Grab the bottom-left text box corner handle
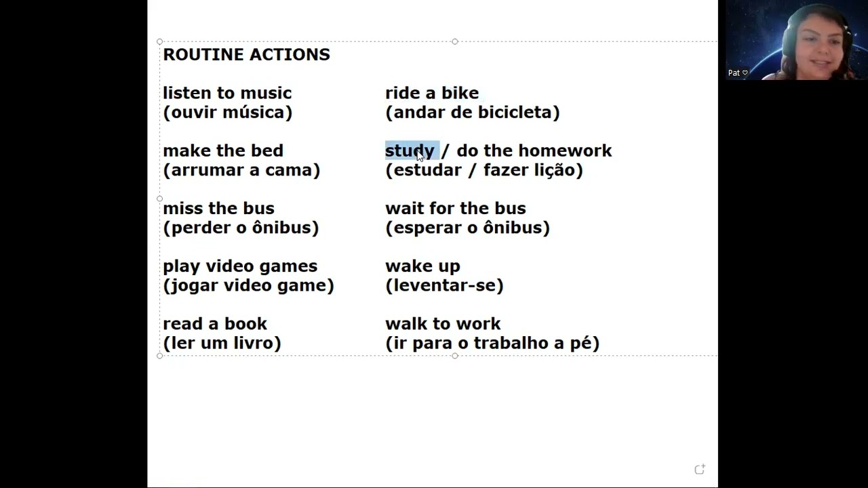 (x=159, y=355)
